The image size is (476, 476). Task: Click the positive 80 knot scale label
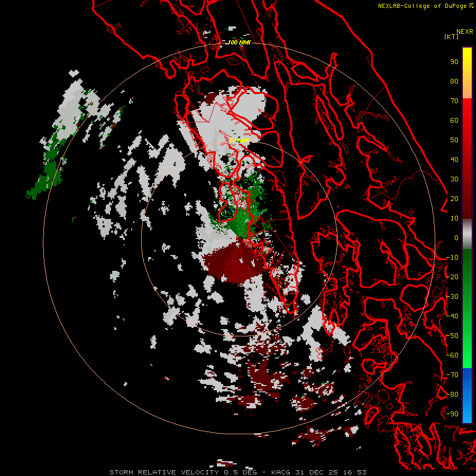[454, 81]
